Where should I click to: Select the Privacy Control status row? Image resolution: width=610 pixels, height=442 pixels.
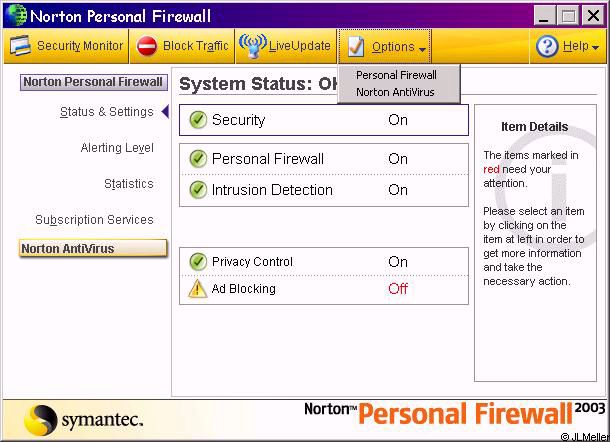tap(323, 262)
